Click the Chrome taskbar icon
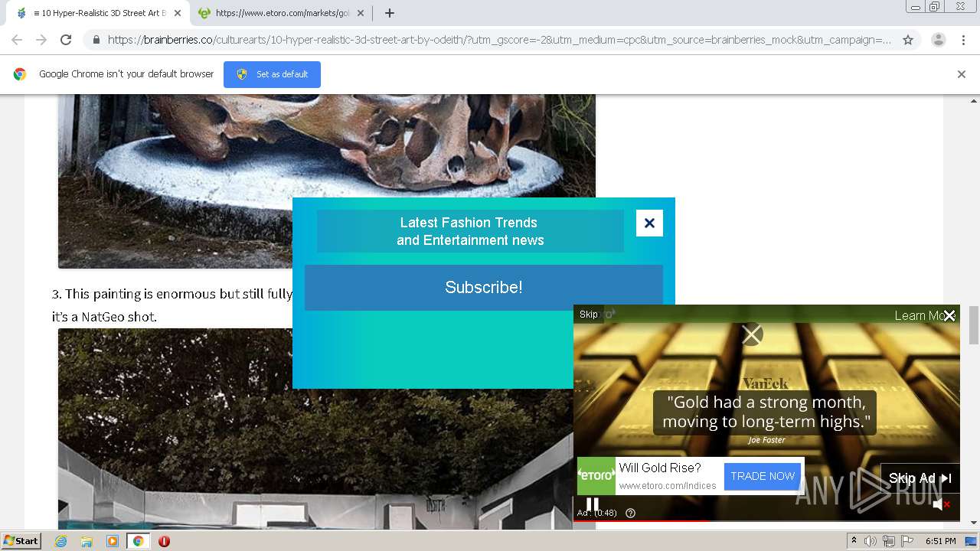This screenshot has width=980, height=551. pos(138,541)
